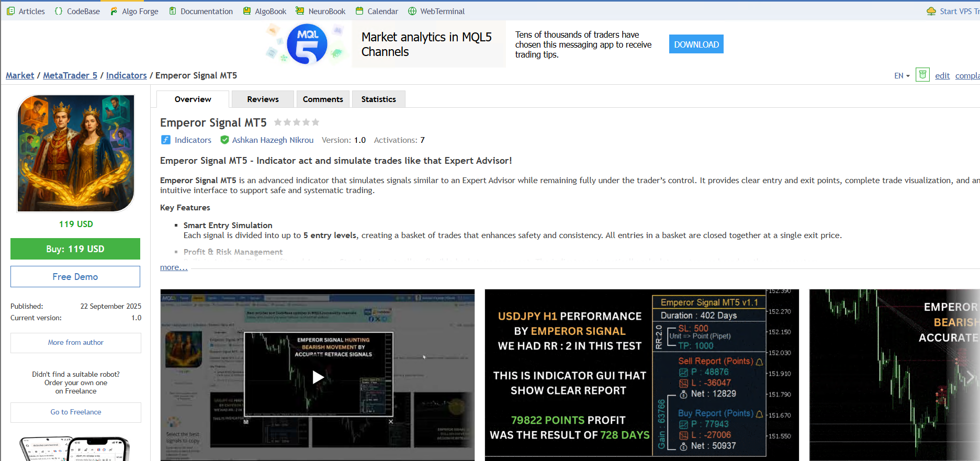980x461 pixels.
Task: Click the edit link
Action: click(x=942, y=76)
